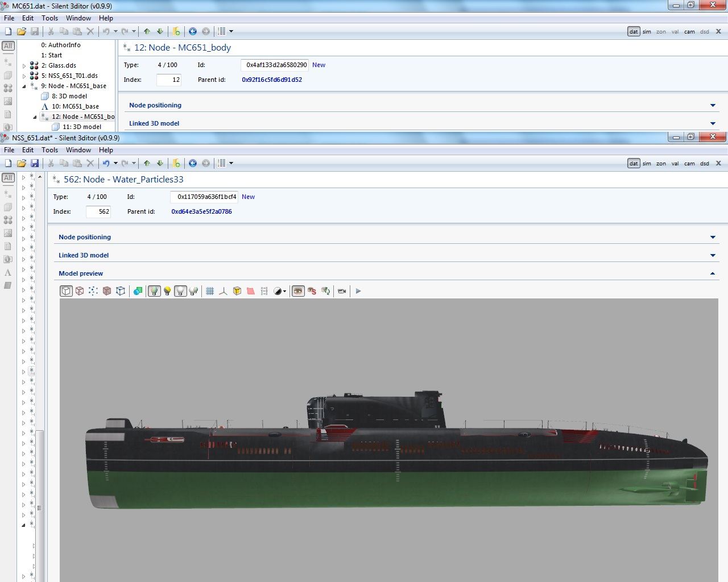Open Tools menu in NSS_651.dat window

tap(49, 150)
